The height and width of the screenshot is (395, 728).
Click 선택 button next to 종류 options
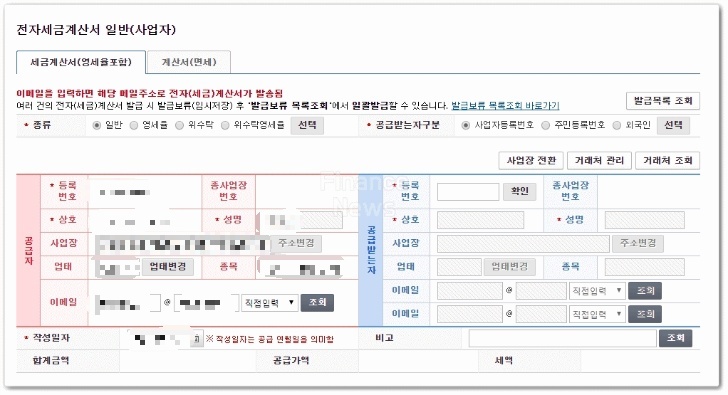(x=307, y=125)
